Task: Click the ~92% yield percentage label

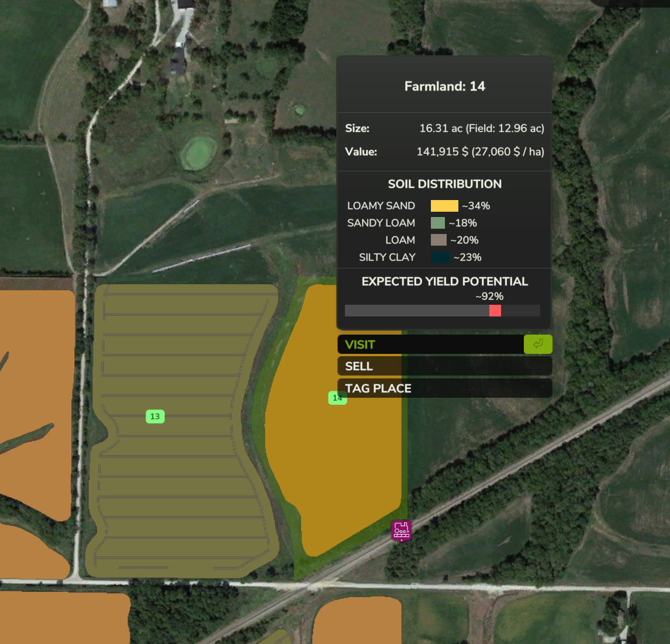Action: tap(489, 297)
